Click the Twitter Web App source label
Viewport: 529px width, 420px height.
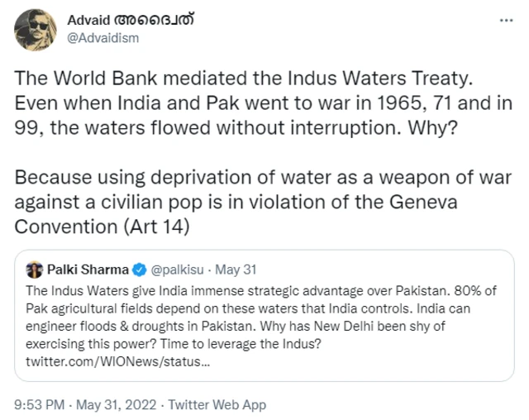tap(217, 405)
